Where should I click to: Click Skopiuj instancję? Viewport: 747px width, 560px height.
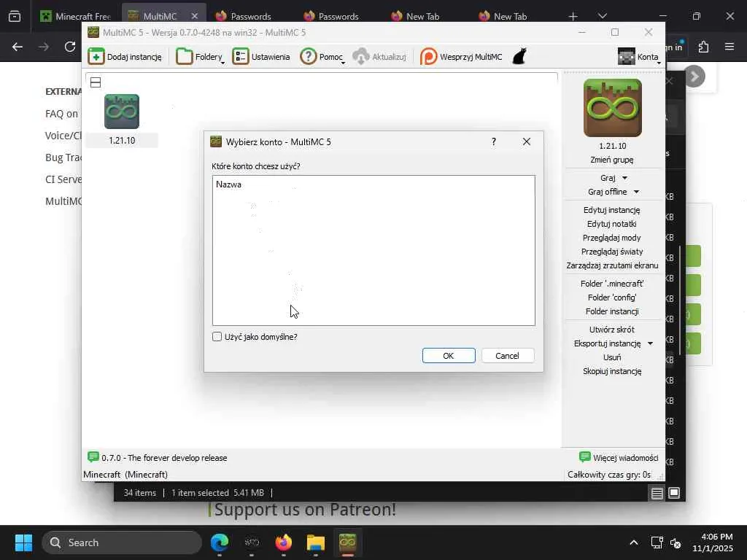pyautogui.click(x=612, y=371)
